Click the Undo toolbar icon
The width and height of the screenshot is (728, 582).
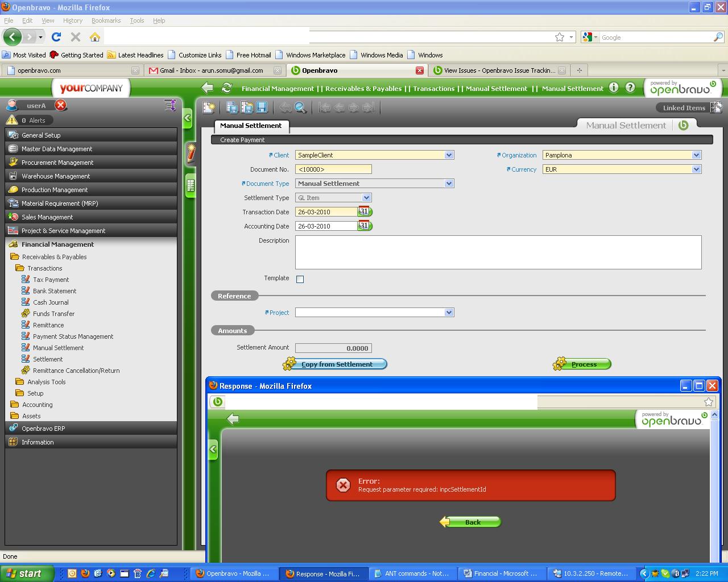tap(286, 107)
